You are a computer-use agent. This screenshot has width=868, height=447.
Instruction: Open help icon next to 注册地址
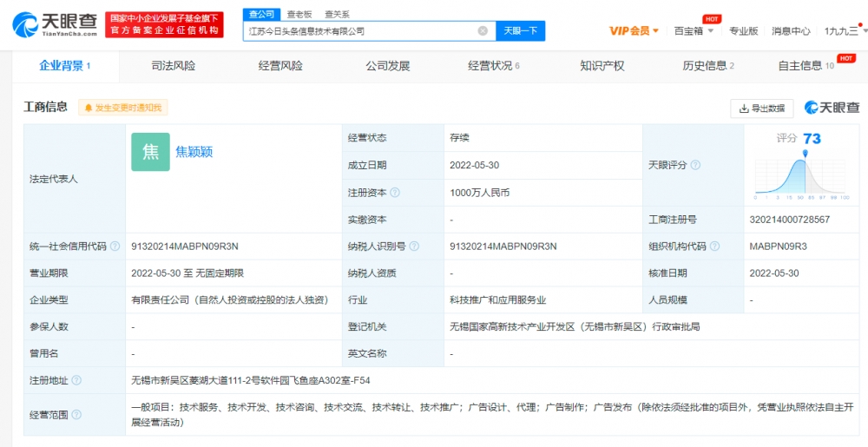click(x=76, y=380)
